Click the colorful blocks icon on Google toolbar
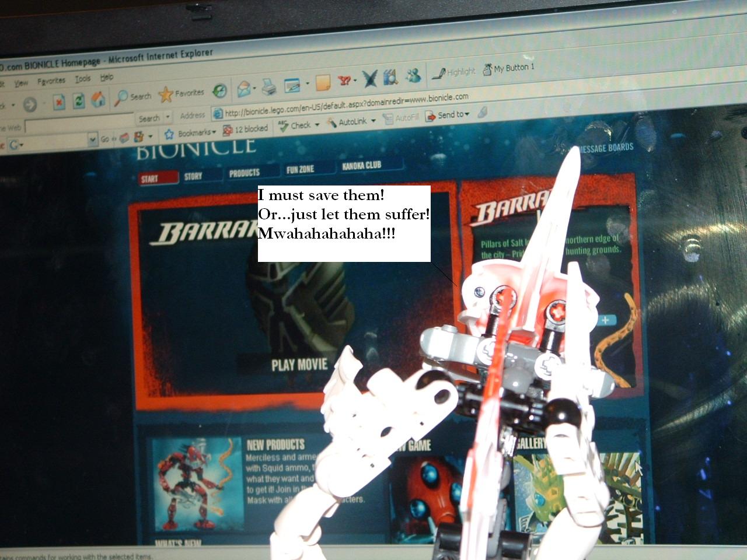This screenshot has height=560, width=747. pyautogui.click(x=138, y=136)
